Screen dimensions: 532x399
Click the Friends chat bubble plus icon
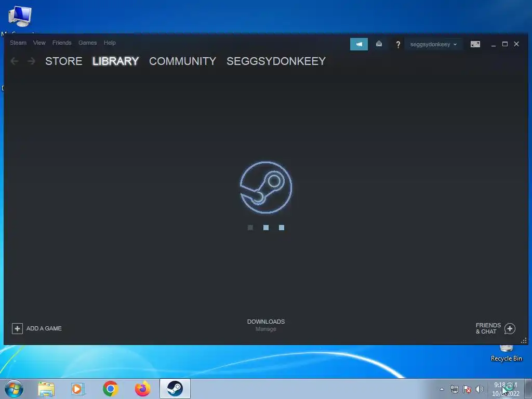point(510,328)
